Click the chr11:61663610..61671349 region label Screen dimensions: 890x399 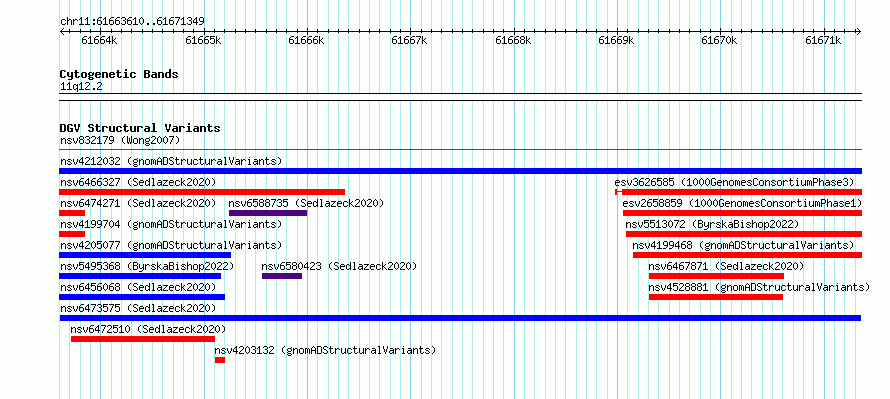tap(132, 22)
